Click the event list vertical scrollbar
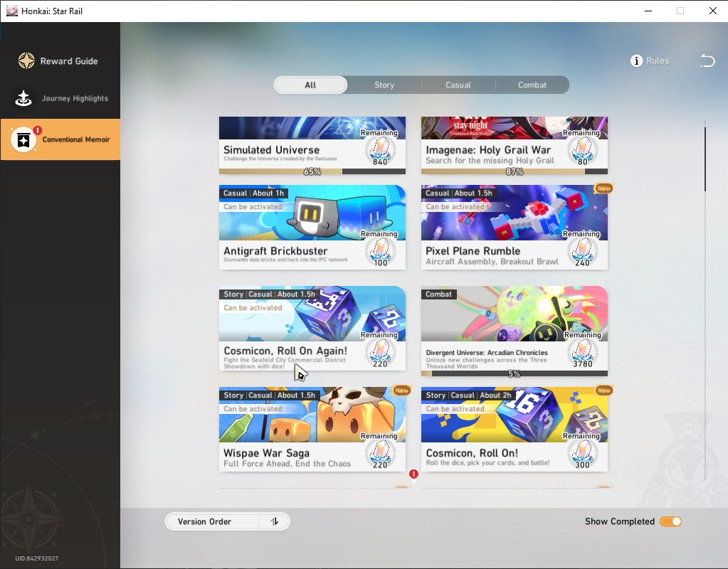The width and height of the screenshot is (728, 569). point(705,159)
